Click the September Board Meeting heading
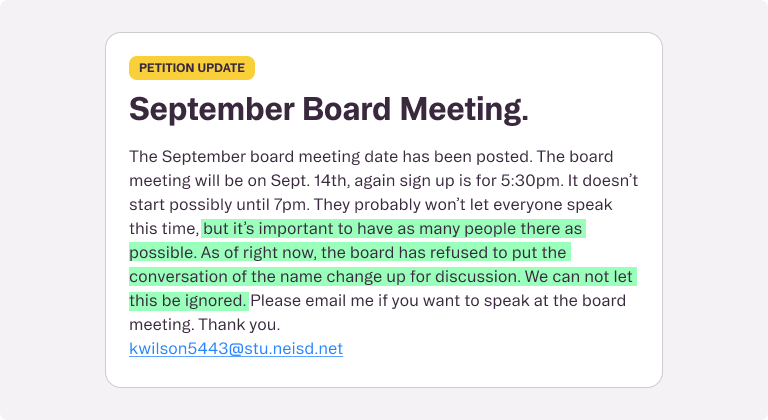The image size is (768, 420). coord(329,109)
